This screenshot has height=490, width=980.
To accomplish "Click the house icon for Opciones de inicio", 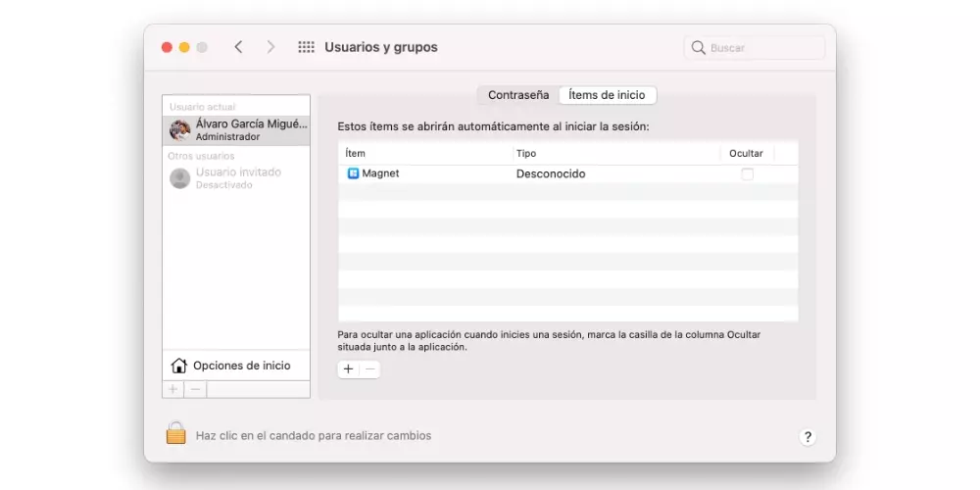I will point(178,366).
